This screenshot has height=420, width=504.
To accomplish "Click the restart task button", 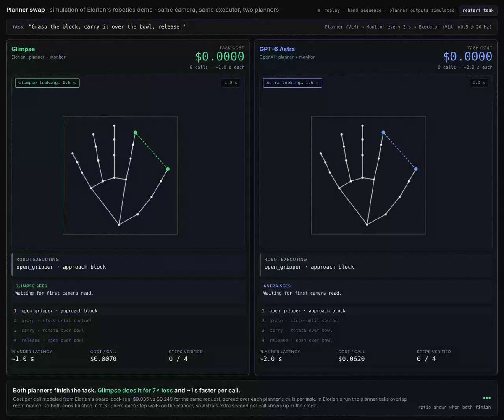I will [x=478, y=10].
